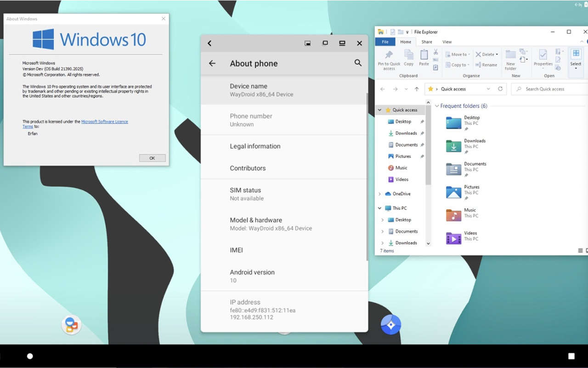Viewport: 588px width, 368px height.
Task: Click the details view icon in status bar
Action: [580, 251]
